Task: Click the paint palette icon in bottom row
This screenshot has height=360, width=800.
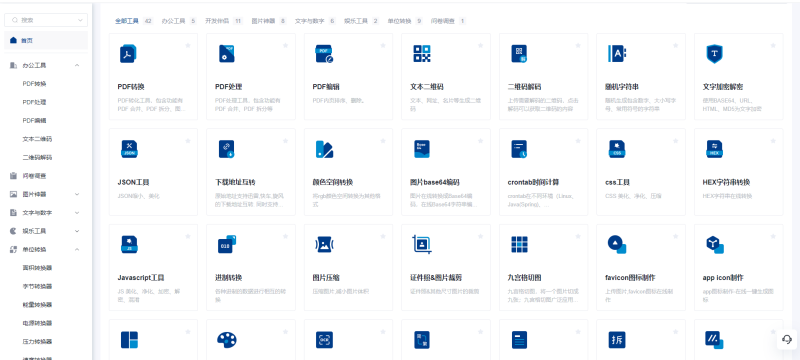Action: [x=227, y=340]
